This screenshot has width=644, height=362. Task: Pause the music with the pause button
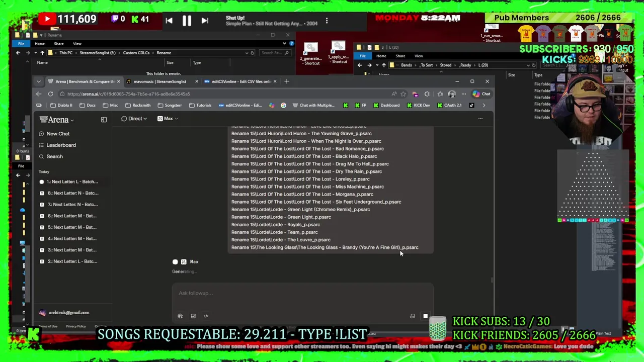point(187,21)
